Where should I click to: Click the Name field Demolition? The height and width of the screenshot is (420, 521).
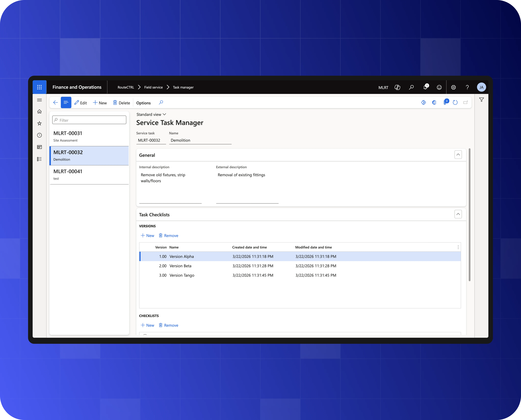pyautogui.click(x=200, y=140)
